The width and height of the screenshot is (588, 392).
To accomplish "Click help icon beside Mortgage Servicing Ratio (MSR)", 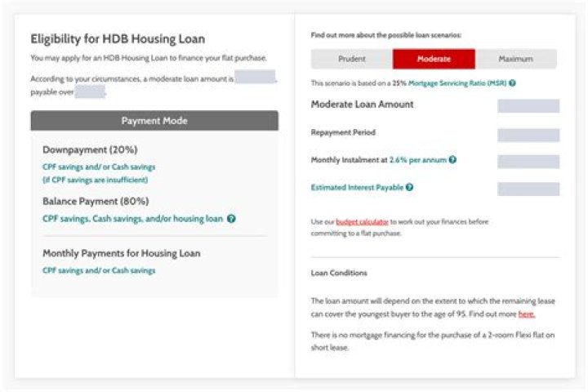I will point(512,83).
